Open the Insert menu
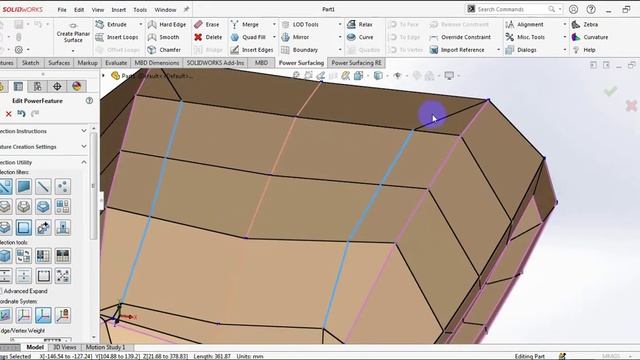640x360 pixels. click(x=118, y=9)
